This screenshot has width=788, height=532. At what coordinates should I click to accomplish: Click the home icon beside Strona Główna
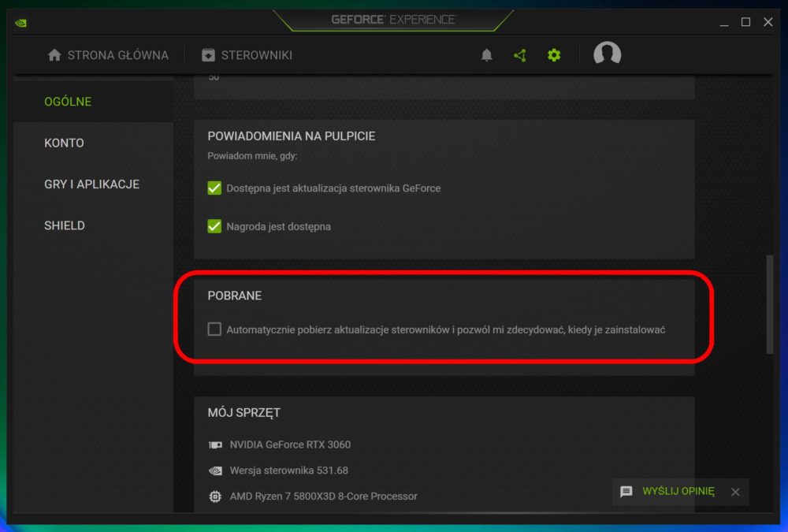pos(54,55)
